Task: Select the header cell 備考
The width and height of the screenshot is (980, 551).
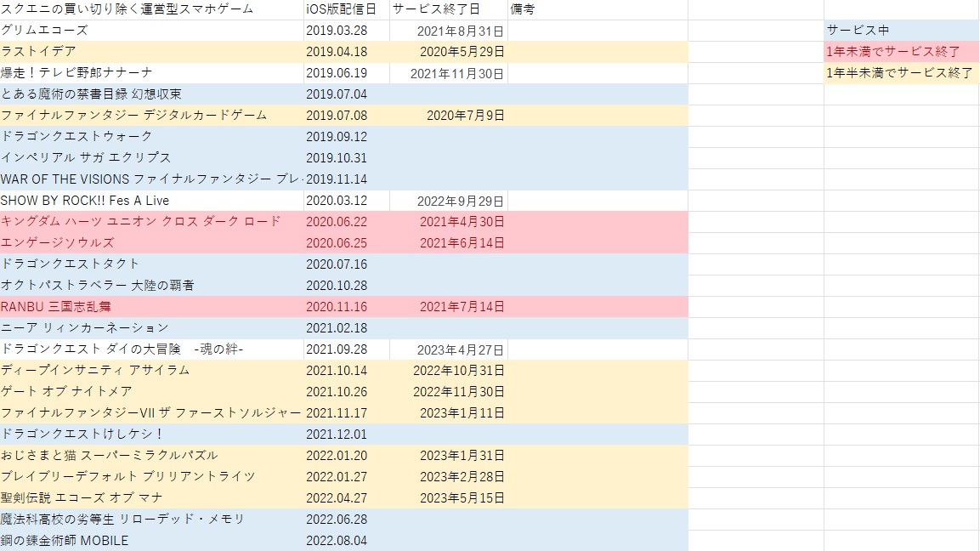Action: pyautogui.click(x=598, y=9)
